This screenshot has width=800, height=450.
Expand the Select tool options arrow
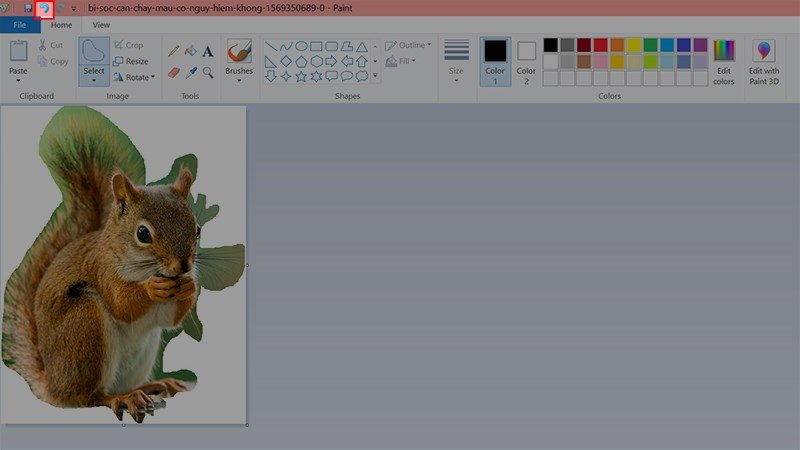(x=94, y=80)
